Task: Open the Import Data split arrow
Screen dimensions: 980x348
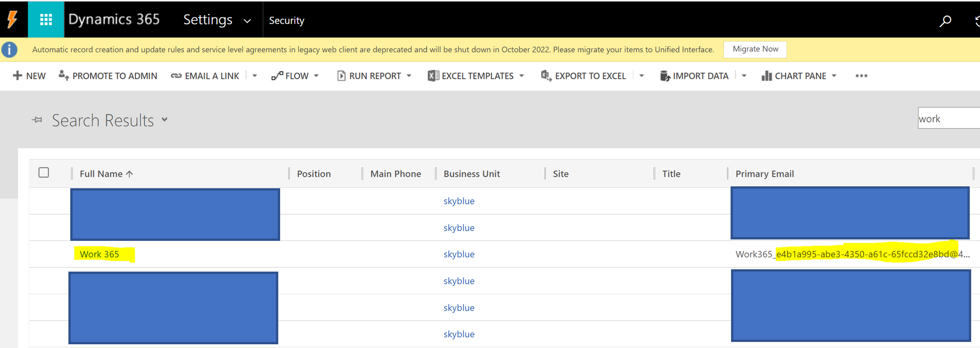Action: click(744, 75)
